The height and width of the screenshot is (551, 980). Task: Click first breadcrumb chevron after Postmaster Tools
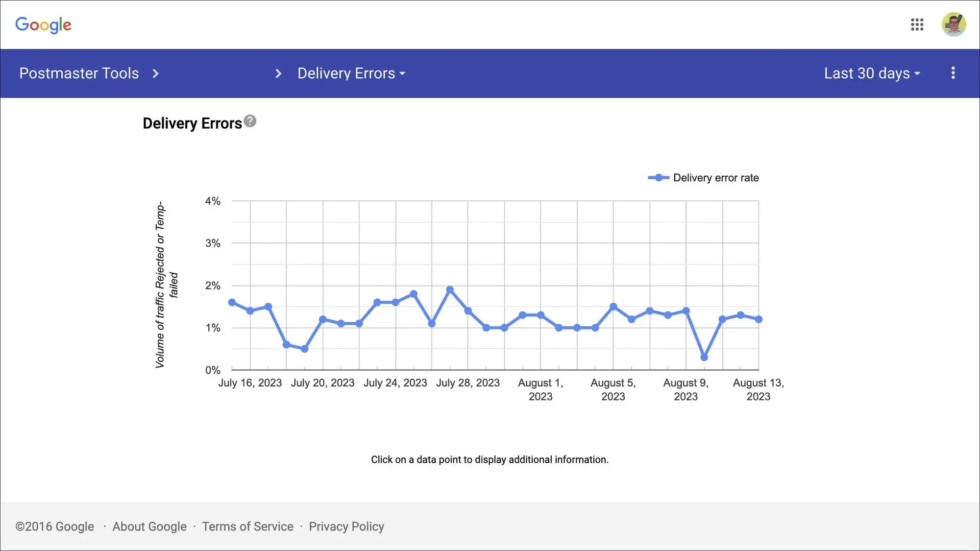[x=155, y=73]
